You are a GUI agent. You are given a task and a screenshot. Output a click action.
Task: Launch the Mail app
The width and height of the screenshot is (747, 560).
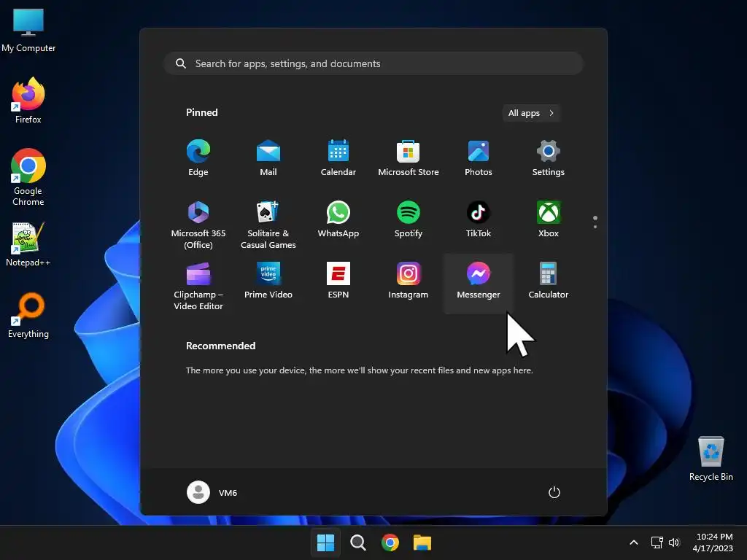pyautogui.click(x=268, y=158)
